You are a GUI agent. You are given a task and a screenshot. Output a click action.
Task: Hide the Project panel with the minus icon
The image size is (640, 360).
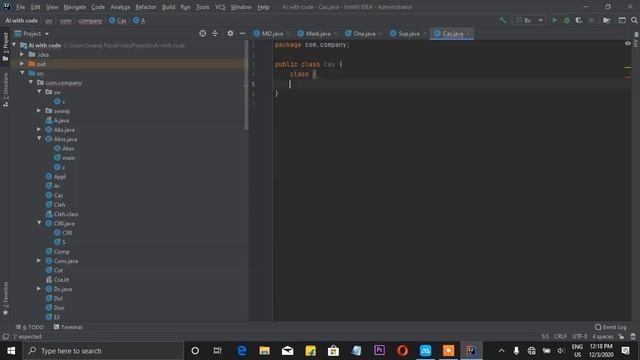tap(242, 33)
